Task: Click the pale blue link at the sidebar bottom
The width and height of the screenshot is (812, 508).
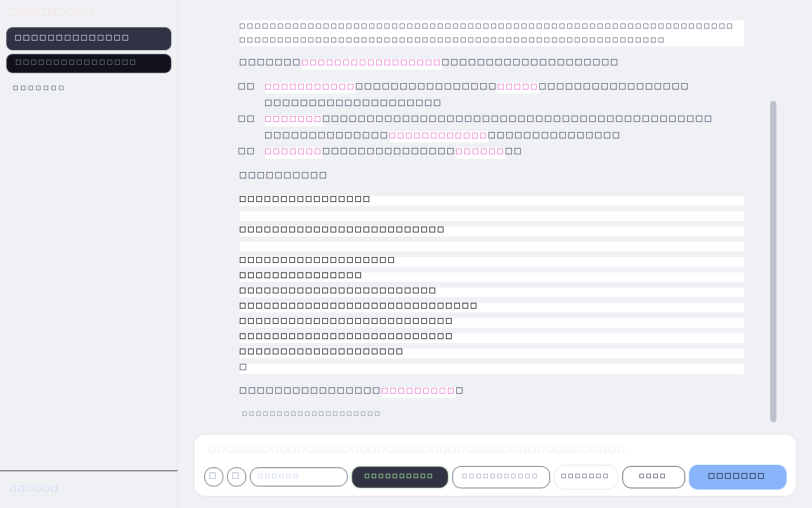Action: click(34, 488)
